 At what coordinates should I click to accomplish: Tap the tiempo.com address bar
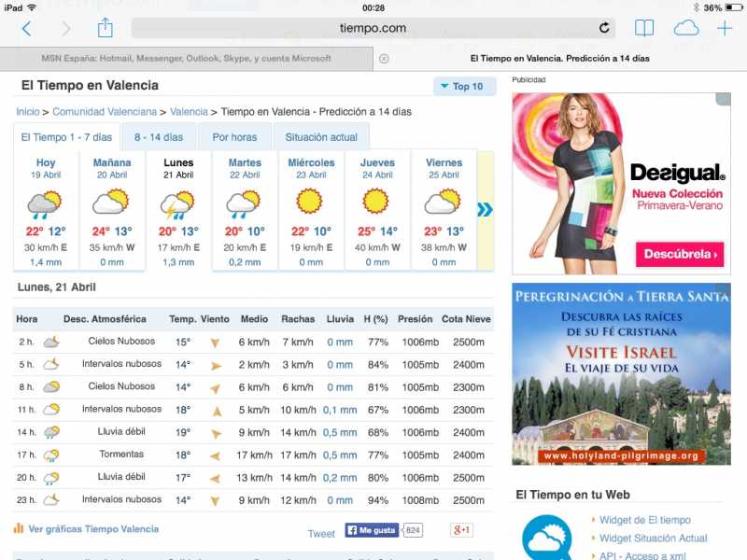point(373,28)
